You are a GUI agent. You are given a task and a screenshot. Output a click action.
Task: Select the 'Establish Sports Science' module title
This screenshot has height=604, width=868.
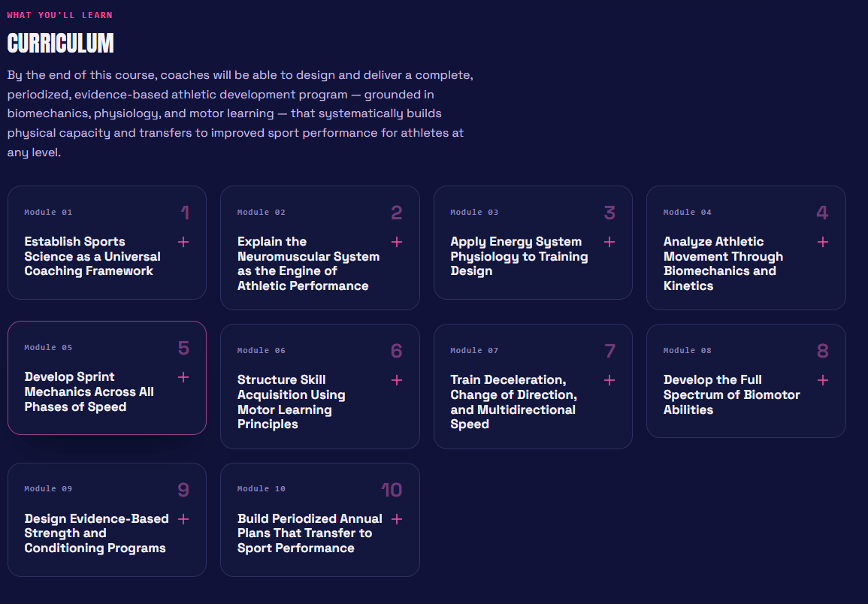[92, 256]
